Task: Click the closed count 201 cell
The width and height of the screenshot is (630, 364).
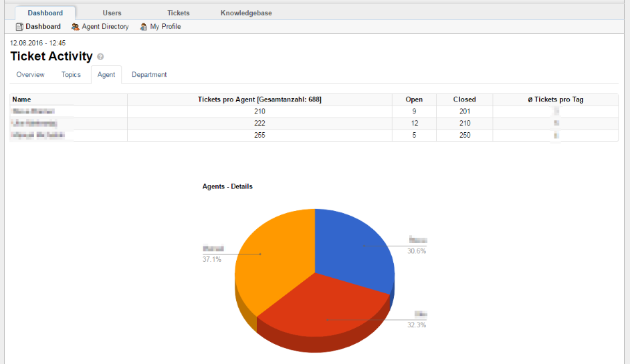Action: click(465, 111)
